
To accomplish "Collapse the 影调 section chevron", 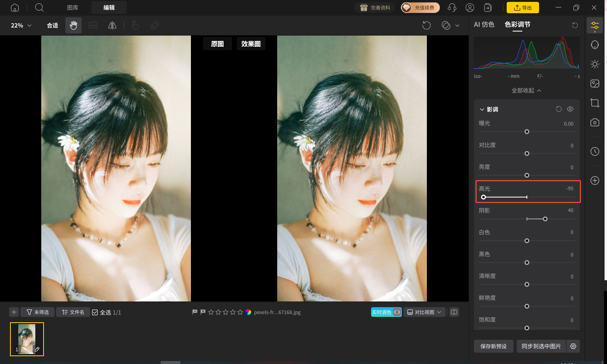I will 482,109.
